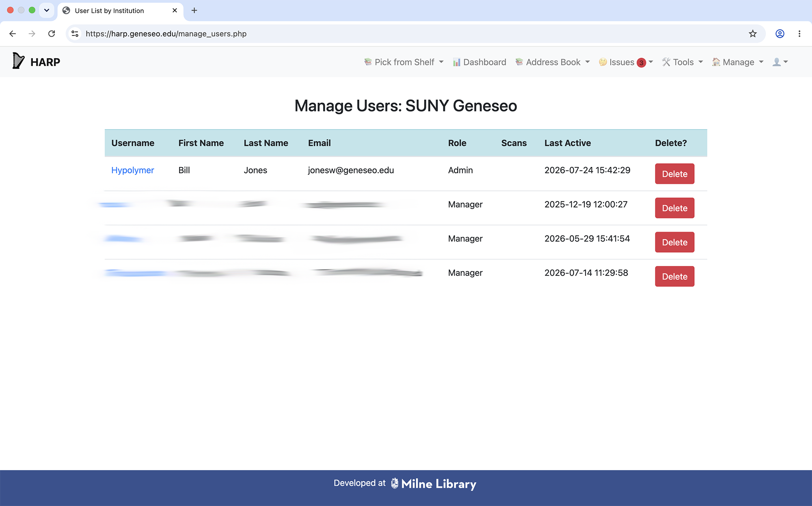This screenshot has height=506, width=812.
Task: Open the Address Book dropdown menu
Action: [553, 62]
